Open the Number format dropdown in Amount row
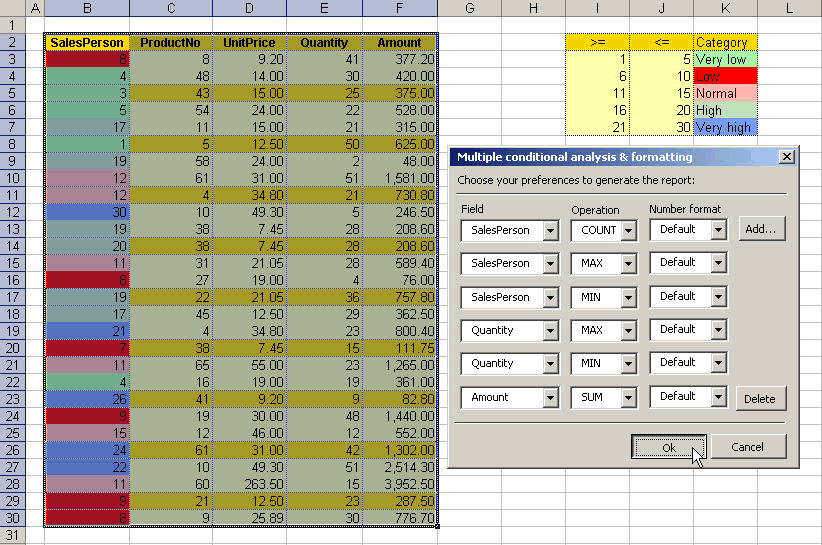 click(x=719, y=397)
